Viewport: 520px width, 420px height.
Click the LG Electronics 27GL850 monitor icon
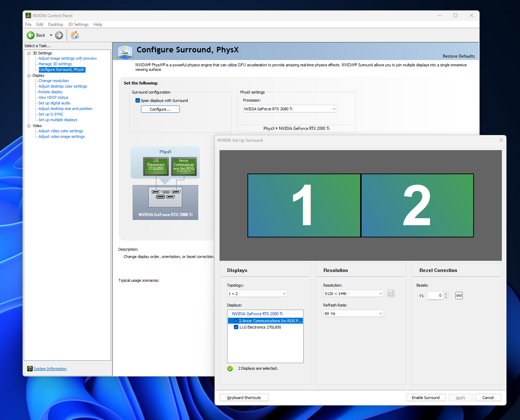pos(156,166)
